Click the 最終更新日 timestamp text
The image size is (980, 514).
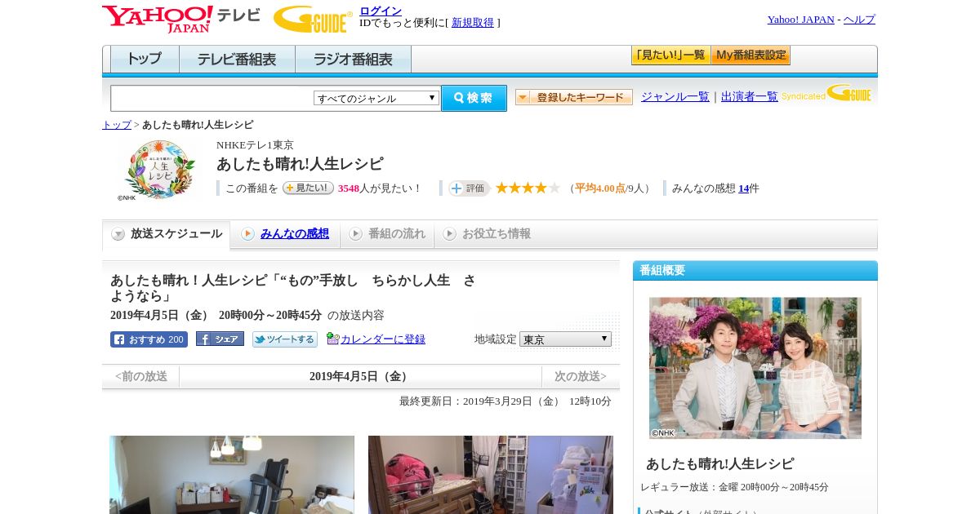[506, 401]
